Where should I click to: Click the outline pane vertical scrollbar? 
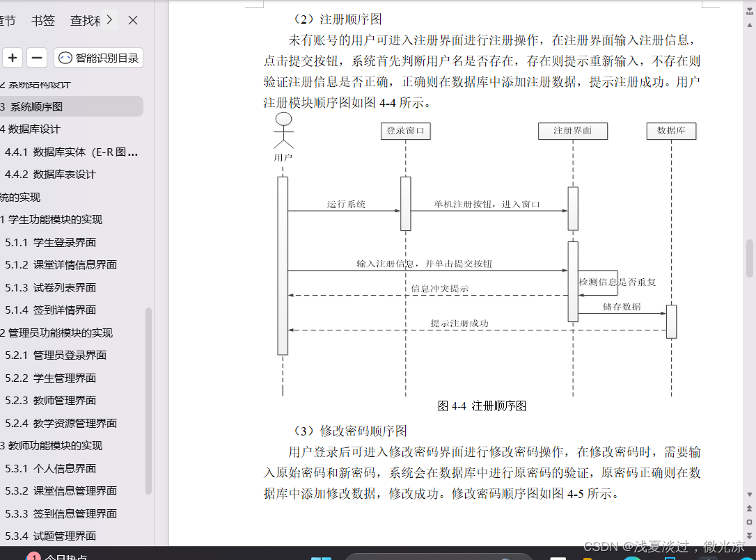[148, 401]
